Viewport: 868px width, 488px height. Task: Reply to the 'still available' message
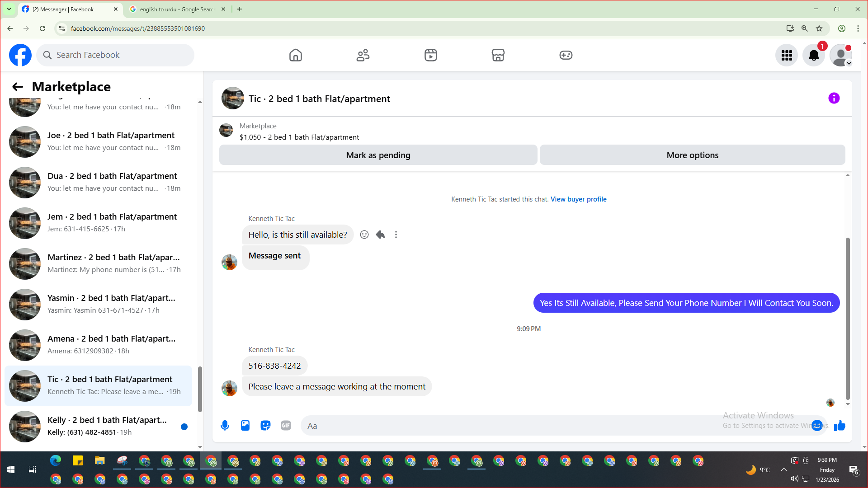coord(380,235)
